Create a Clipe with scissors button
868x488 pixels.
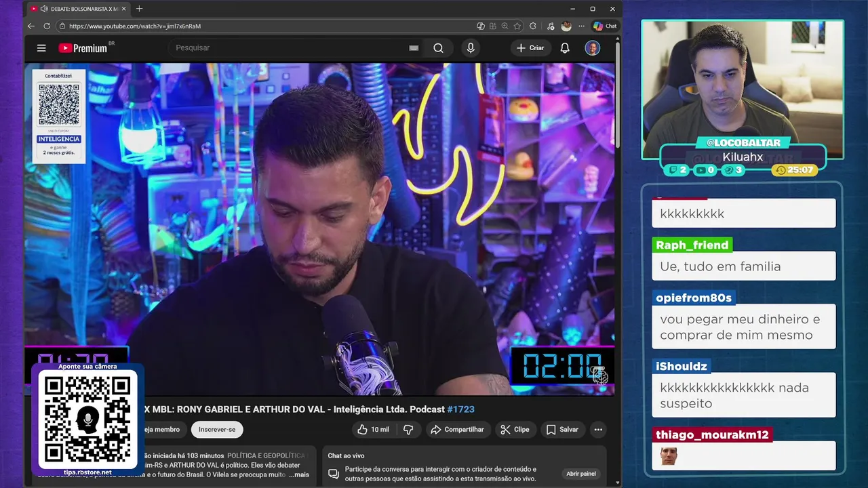[x=515, y=430]
